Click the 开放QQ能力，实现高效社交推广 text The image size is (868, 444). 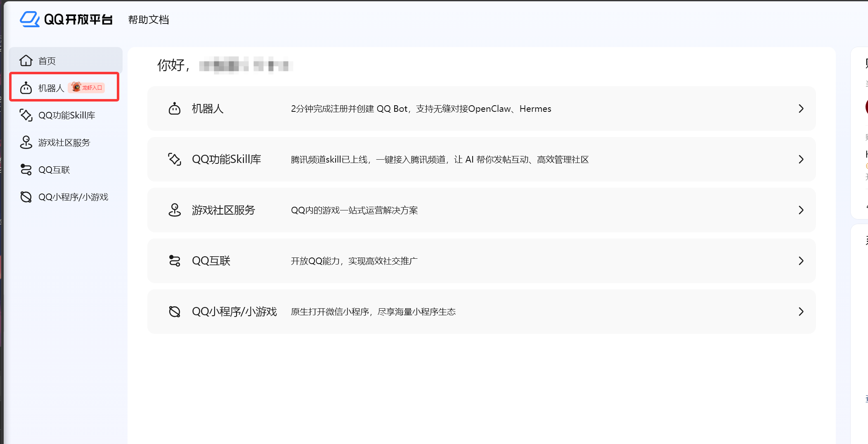pos(354,261)
